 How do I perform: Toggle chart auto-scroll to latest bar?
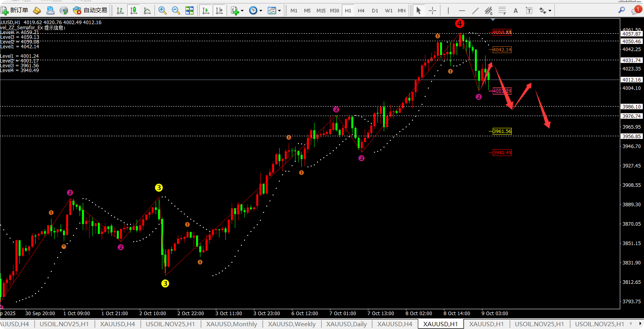[206, 11]
